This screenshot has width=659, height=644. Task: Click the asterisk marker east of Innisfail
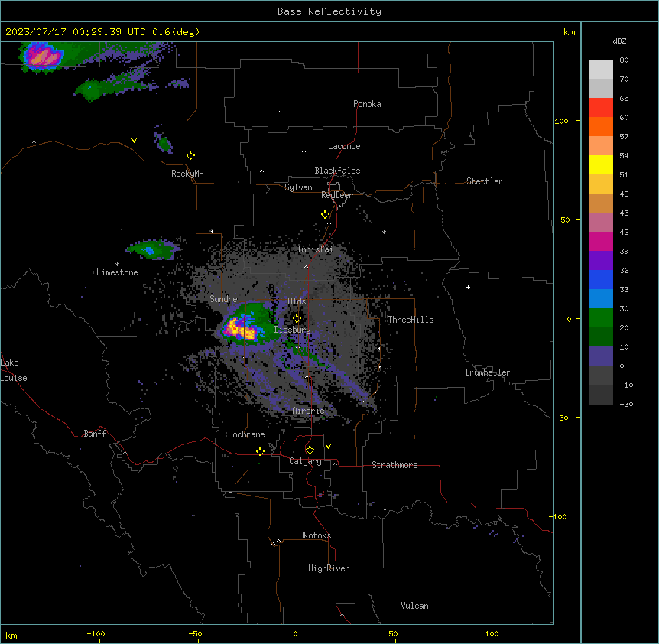384,232
